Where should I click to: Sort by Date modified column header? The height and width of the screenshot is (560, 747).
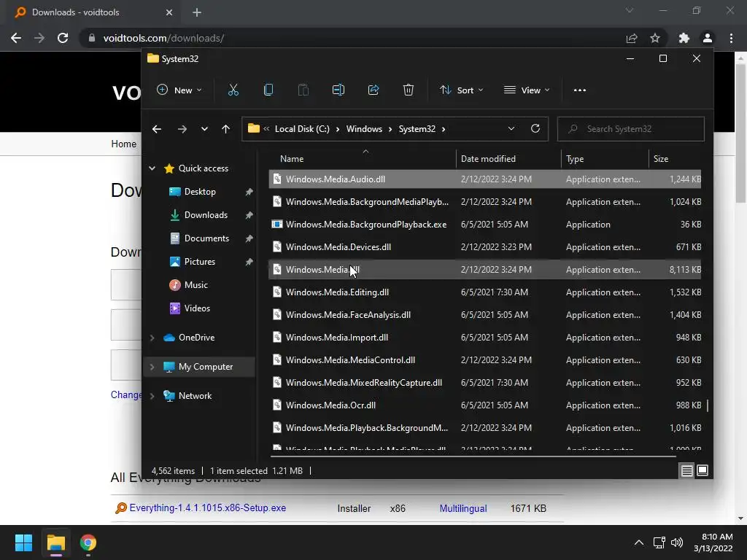pyautogui.click(x=488, y=158)
